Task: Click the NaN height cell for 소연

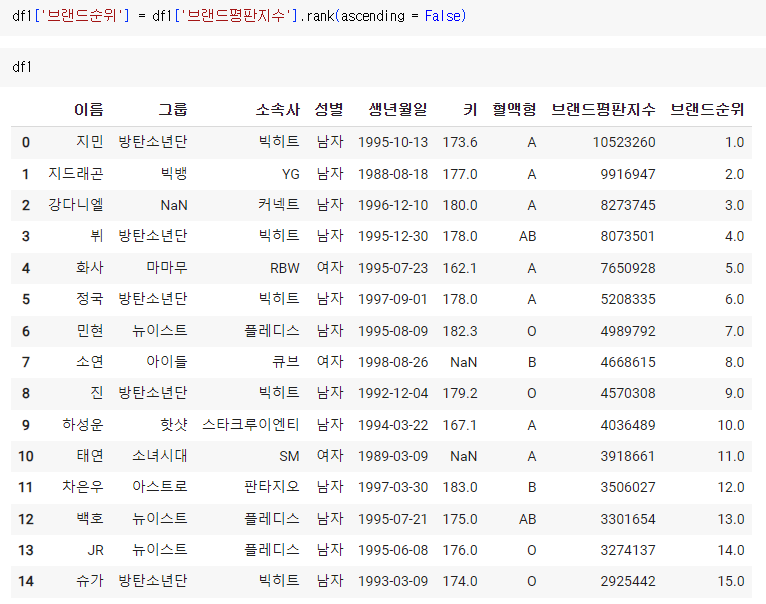Action: tap(464, 362)
